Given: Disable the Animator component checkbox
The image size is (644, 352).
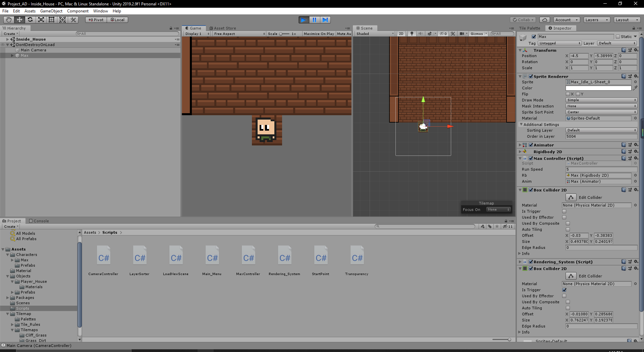Looking at the screenshot, I should click(531, 145).
